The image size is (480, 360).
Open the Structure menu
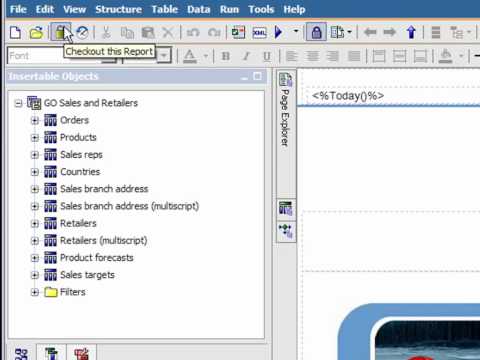pos(118,9)
